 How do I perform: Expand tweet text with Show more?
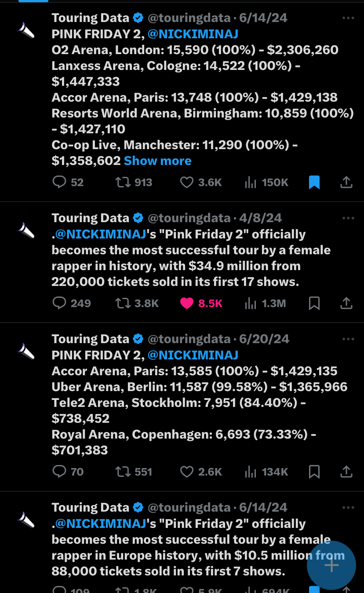click(x=157, y=161)
